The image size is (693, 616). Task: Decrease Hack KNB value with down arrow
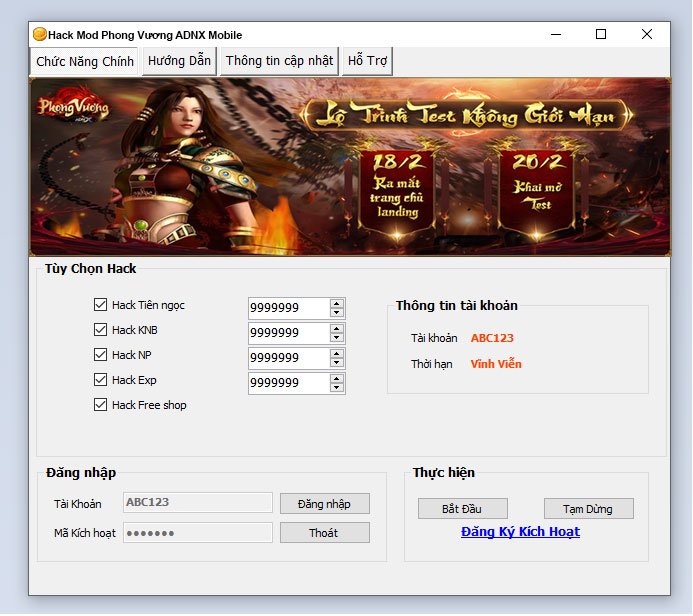tap(337, 338)
